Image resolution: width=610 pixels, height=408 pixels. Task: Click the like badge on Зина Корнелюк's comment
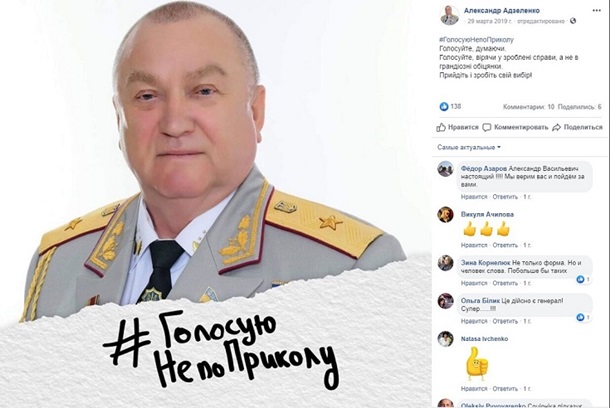583,279
